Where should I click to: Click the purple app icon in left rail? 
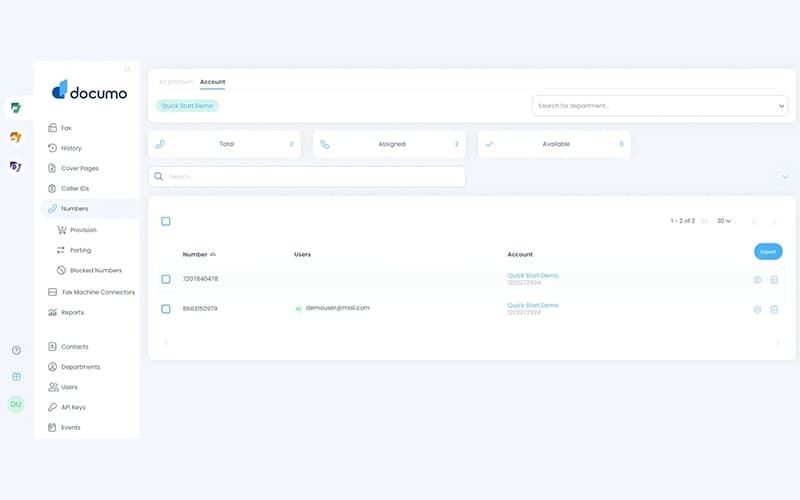[16, 166]
